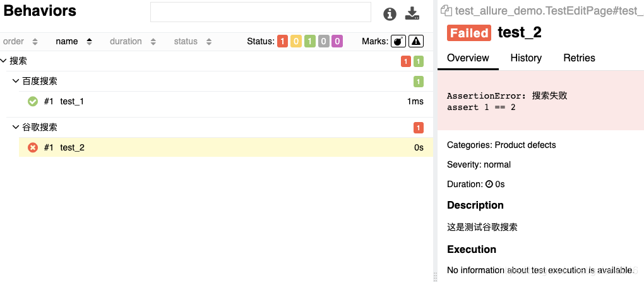Focus the behaviors search input field
644x282 pixels.
pyautogui.click(x=261, y=12)
